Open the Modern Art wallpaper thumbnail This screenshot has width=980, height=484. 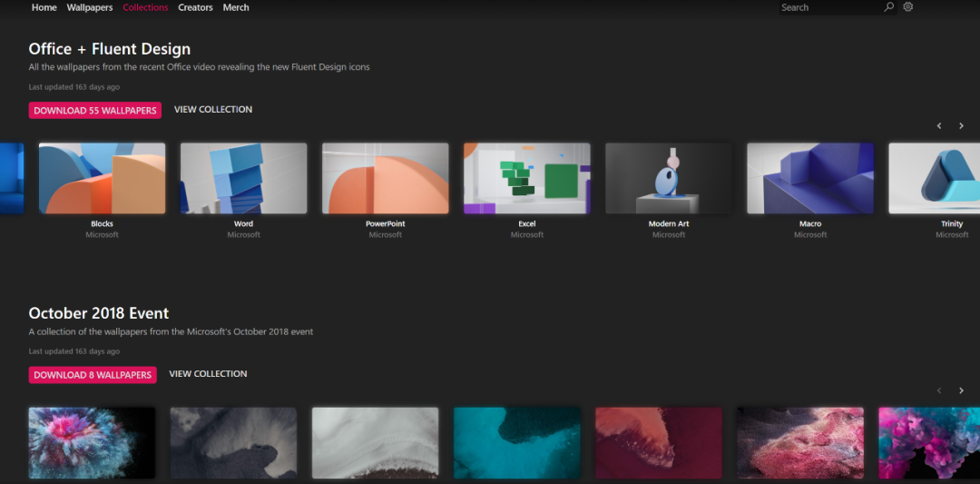(x=669, y=178)
